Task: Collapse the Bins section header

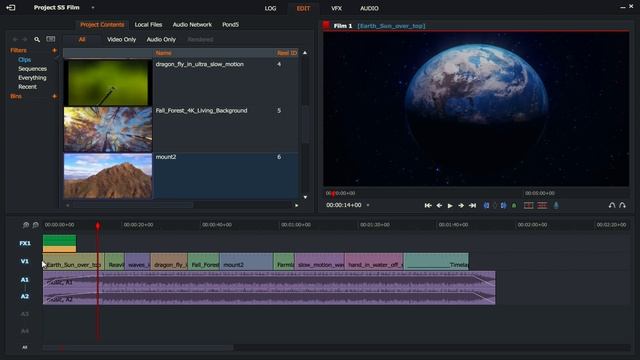Action: pos(16,96)
